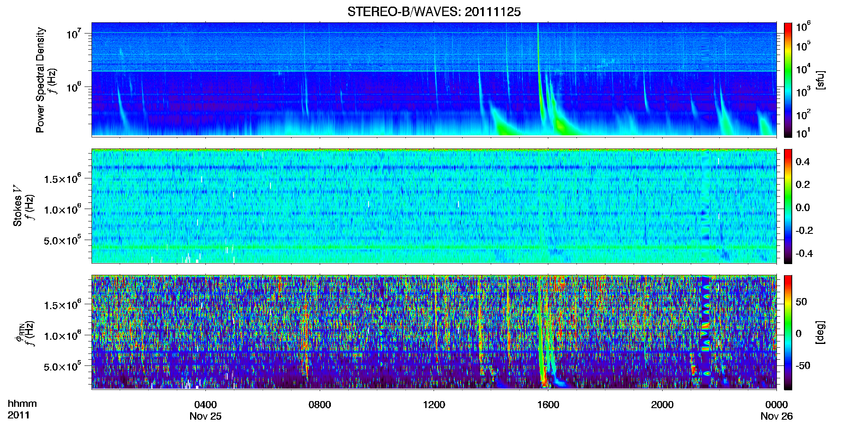868x447 pixels.
Task: Click the 10^4 label on the sfu colorbar
Action: [x=803, y=69]
